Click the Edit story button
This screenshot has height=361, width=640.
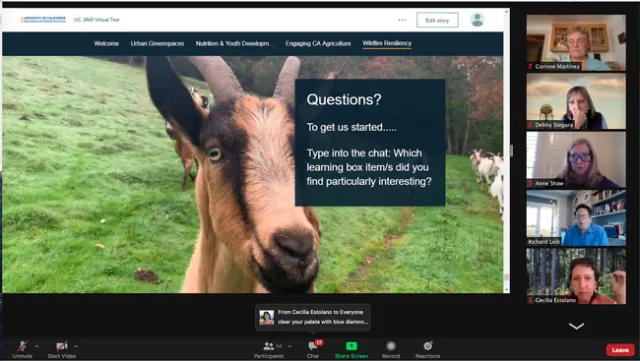(437, 20)
